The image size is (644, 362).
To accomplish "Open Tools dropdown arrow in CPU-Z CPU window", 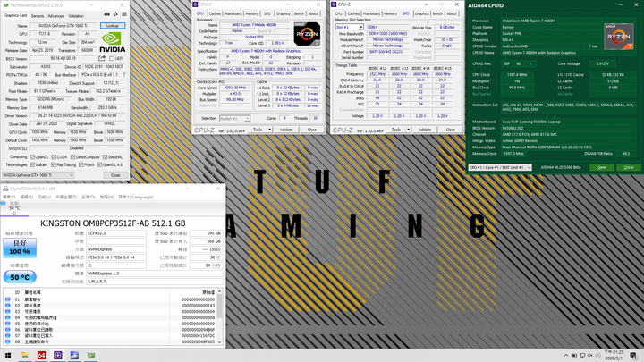I will 270,130.
